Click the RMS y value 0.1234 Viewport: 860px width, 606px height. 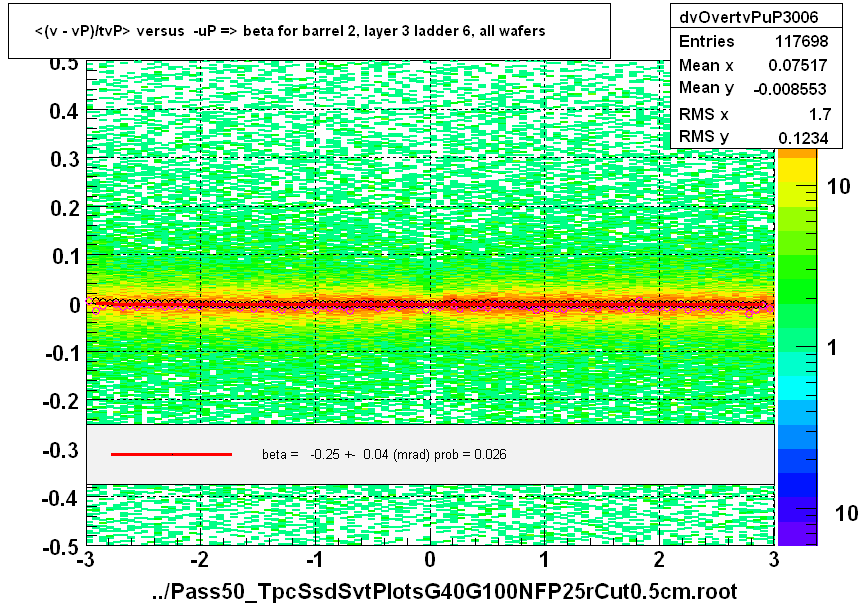803,138
